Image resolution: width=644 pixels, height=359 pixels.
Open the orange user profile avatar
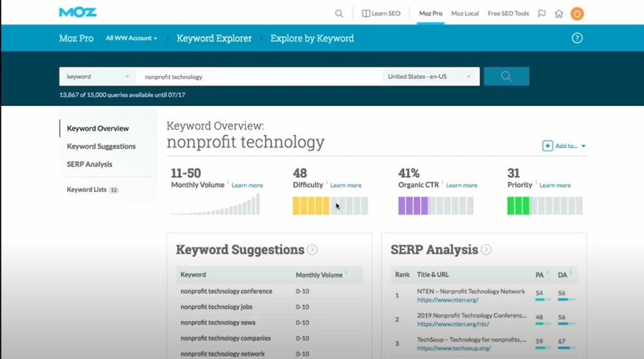click(x=577, y=14)
